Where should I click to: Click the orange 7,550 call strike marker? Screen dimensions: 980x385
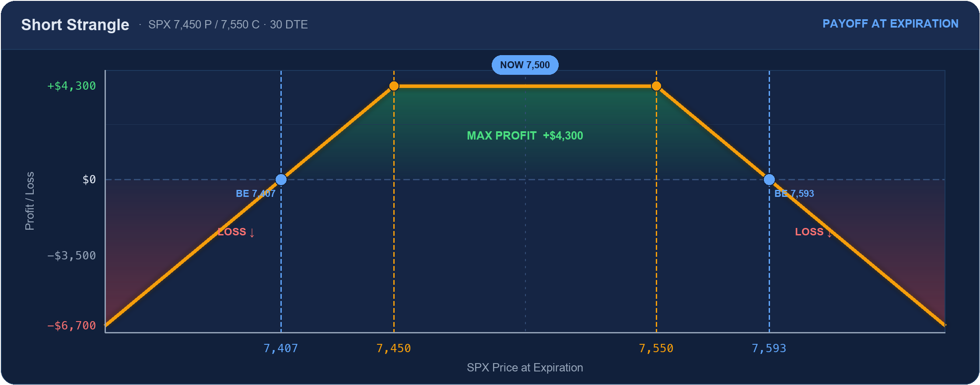[x=656, y=86]
